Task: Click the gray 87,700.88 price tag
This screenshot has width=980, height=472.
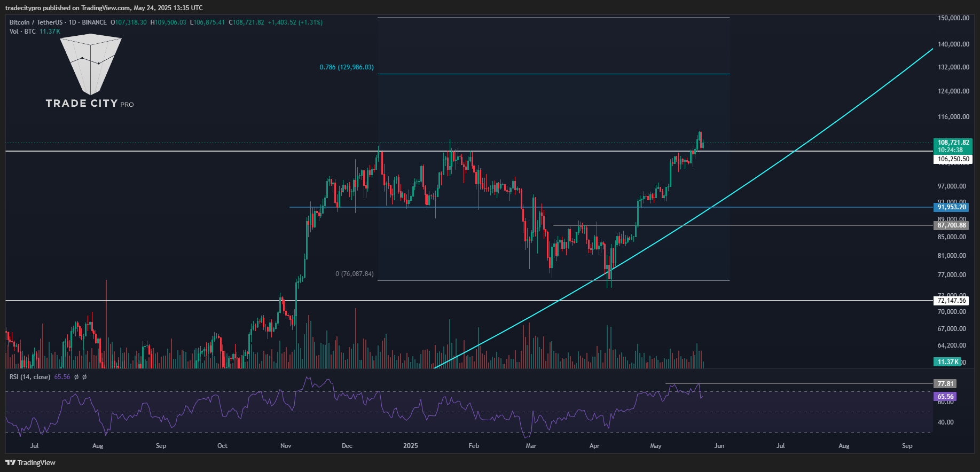Action: pyautogui.click(x=952, y=225)
